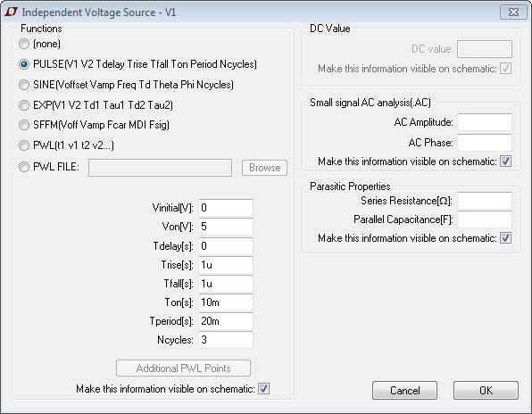Screen dimensions: 532x414
Task: Click the Tperiod[s] field showing 20m
Action: tap(226, 320)
